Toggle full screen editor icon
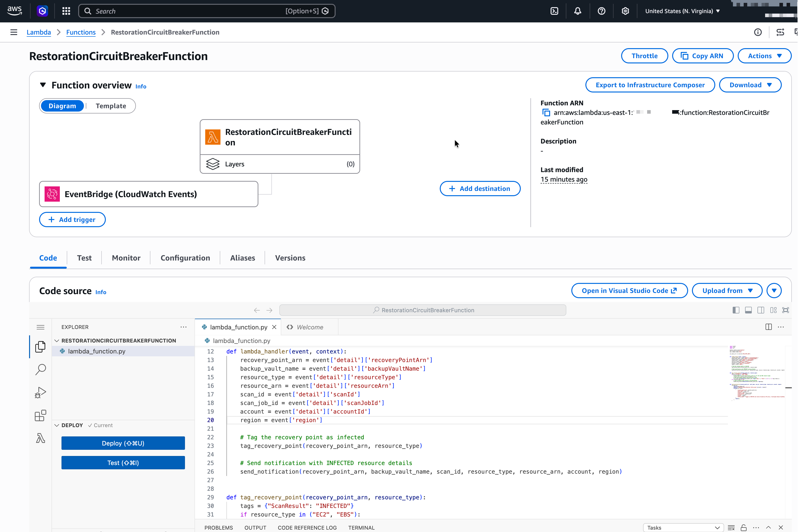The width and height of the screenshot is (798, 532). click(x=785, y=310)
